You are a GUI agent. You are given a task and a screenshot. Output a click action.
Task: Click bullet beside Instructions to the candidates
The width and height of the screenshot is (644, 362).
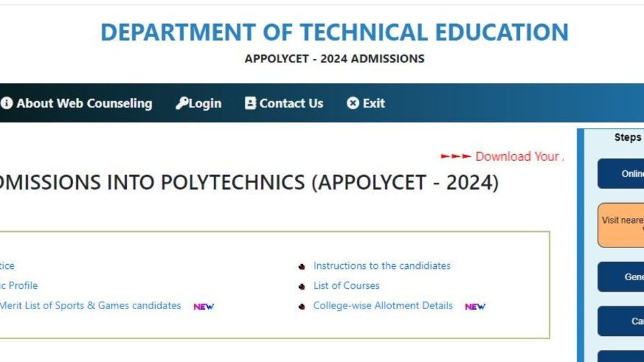click(x=301, y=267)
